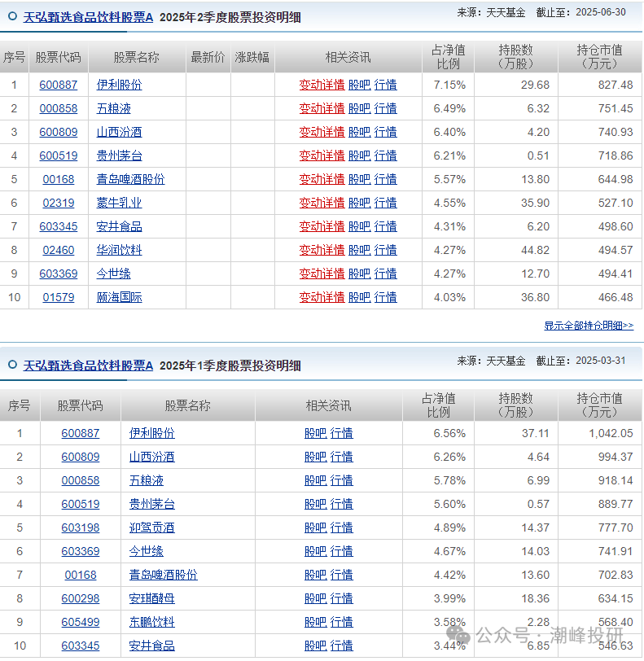Click 最新价 column header
The height and width of the screenshot is (661, 644).
click(x=208, y=57)
